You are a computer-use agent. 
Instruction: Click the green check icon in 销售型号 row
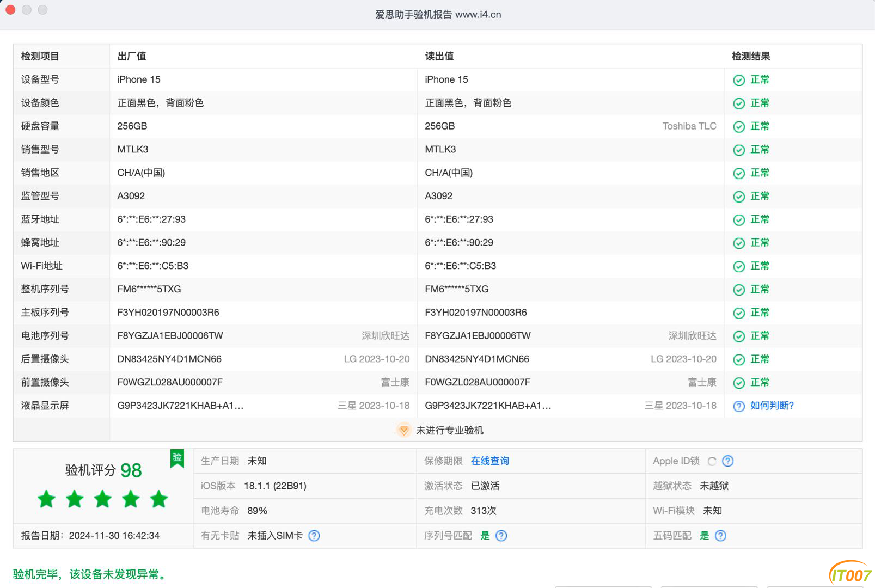739,150
